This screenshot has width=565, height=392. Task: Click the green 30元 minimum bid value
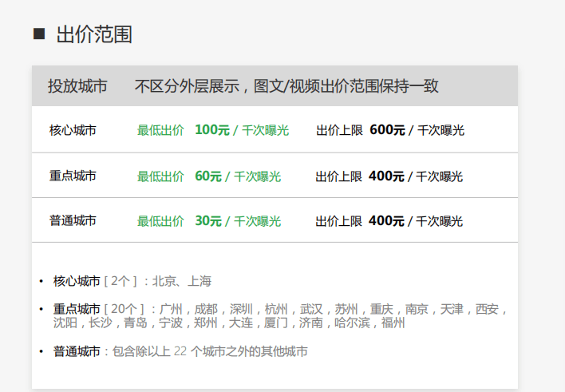click(x=207, y=220)
